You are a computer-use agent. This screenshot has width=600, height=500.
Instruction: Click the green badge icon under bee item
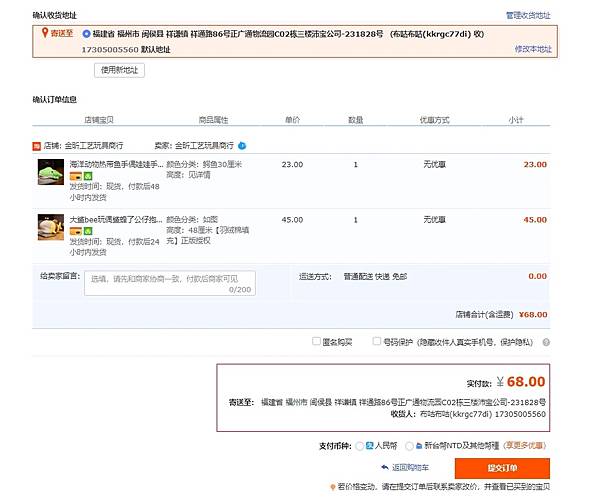point(88,231)
